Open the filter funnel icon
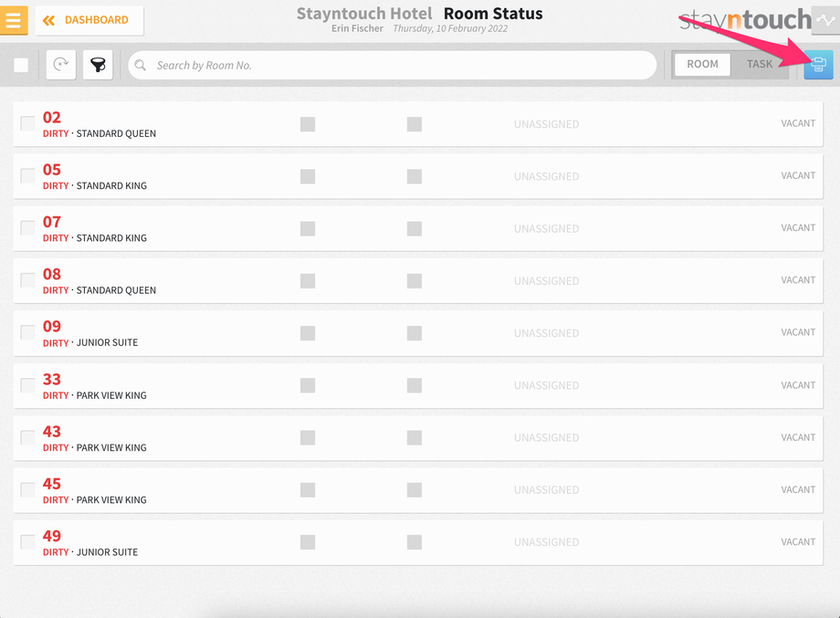This screenshot has width=840, height=618. pyautogui.click(x=98, y=65)
